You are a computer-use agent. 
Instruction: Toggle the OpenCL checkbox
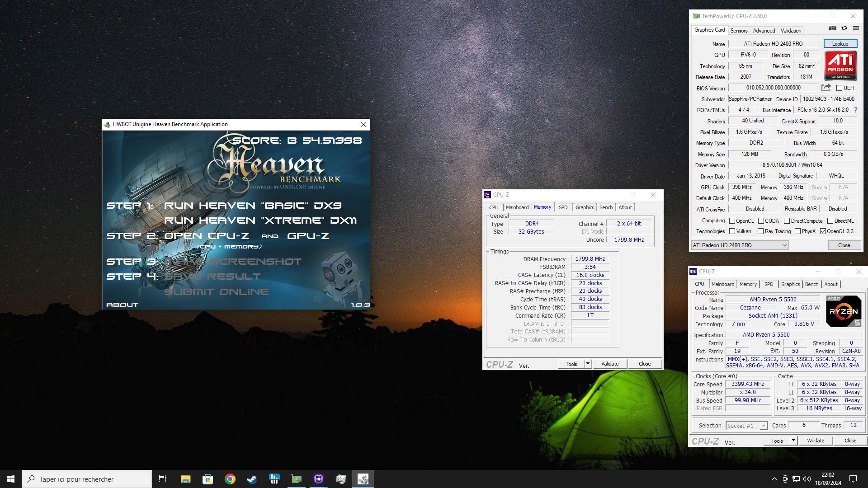pyautogui.click(x=732, y=221)
